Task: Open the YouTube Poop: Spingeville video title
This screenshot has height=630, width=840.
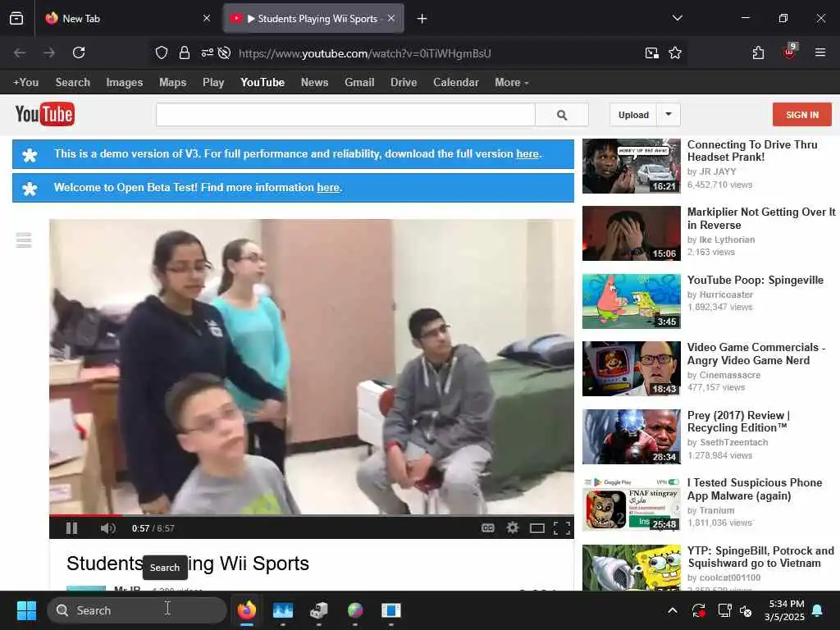Action: click(x=755, y=281)
